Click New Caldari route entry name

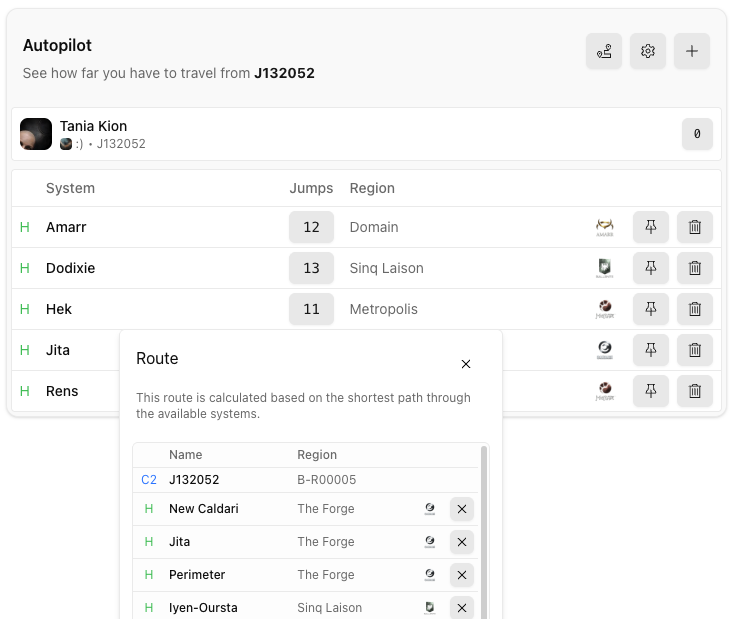[204, 509]
